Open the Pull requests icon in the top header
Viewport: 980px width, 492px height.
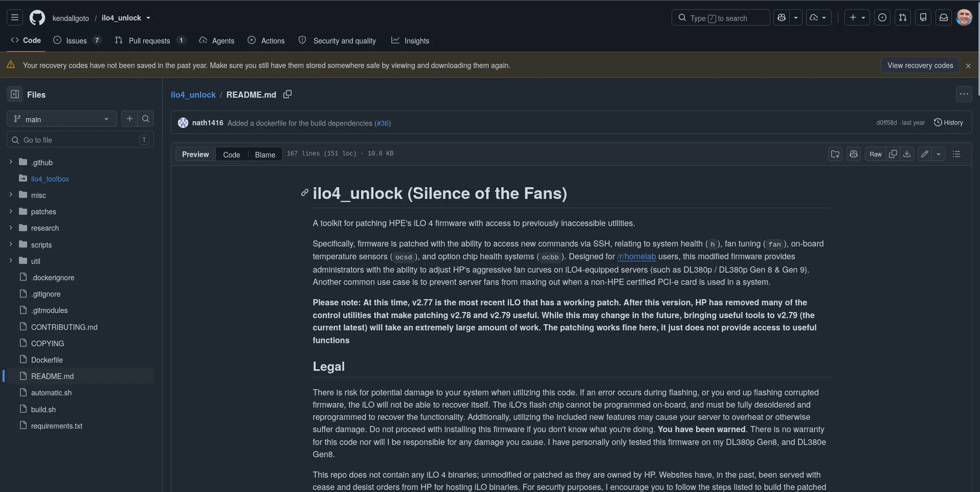tap(903, 17)
